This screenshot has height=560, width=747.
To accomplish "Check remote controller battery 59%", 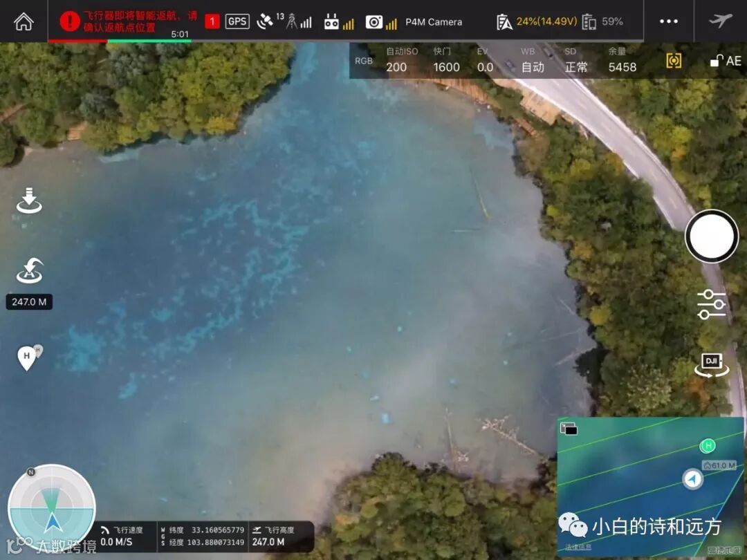I will click(x=602, y=22).
